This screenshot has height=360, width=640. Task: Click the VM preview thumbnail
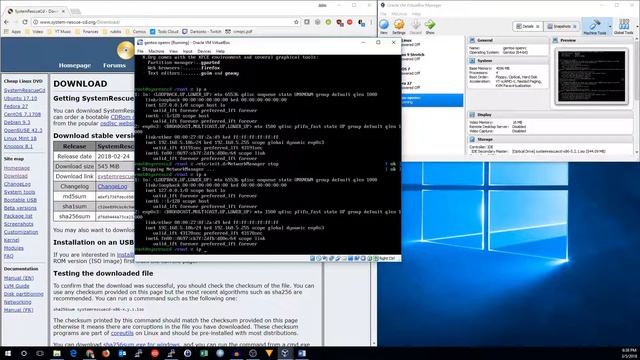coord(591,76)
